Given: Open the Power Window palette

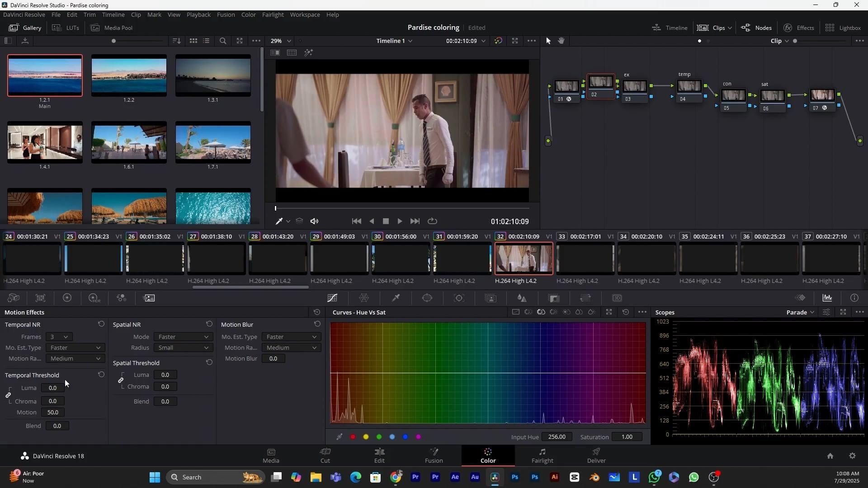Looking at the screenshot, I should 427,298.
